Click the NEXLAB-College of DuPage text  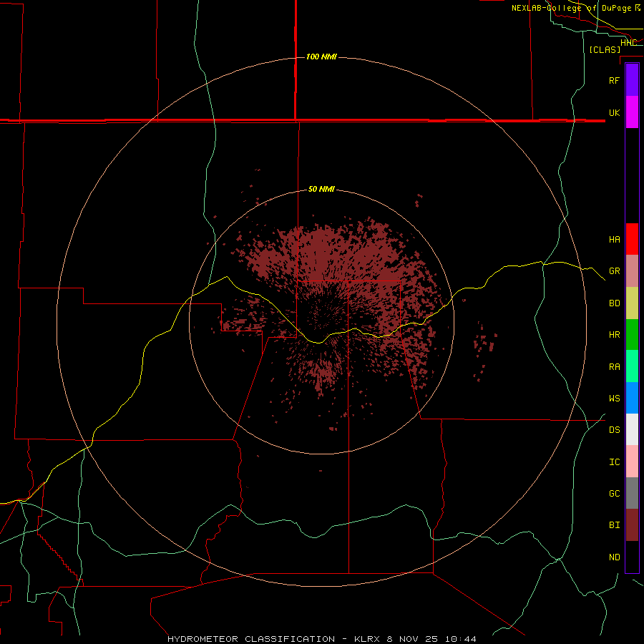click(x=572, y=8)
